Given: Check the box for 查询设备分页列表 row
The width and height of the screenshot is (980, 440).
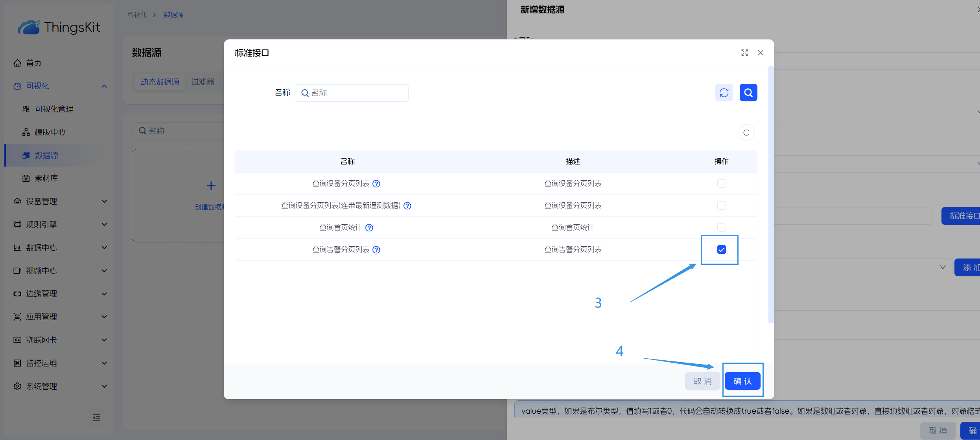Looking at the screenshot, I should tap(722, 183).
